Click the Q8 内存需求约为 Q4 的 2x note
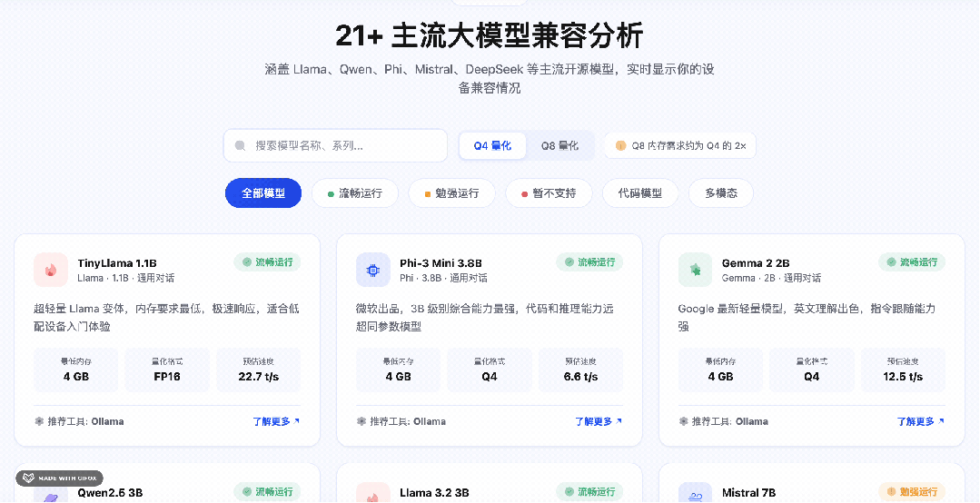This screenshot has height=503, width=980. [x=680, y=145]
